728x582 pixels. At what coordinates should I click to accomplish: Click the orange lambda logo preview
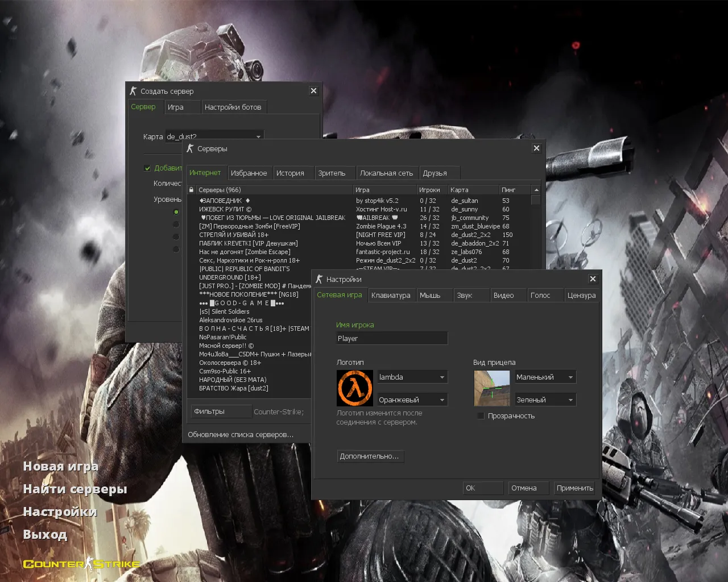coord(354,388)
